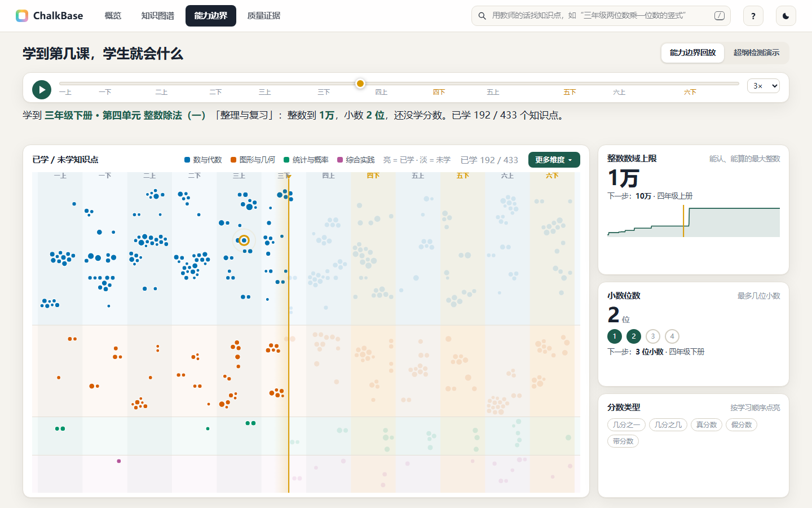Switch to the 质量证据 tab
812x508 pixels.
(264, 16)
